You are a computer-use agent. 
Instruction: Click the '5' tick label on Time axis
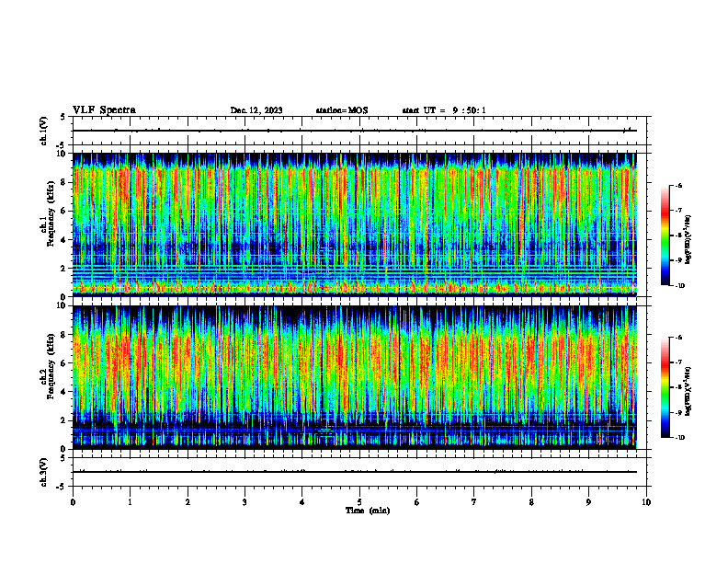[x=359, y=502]
